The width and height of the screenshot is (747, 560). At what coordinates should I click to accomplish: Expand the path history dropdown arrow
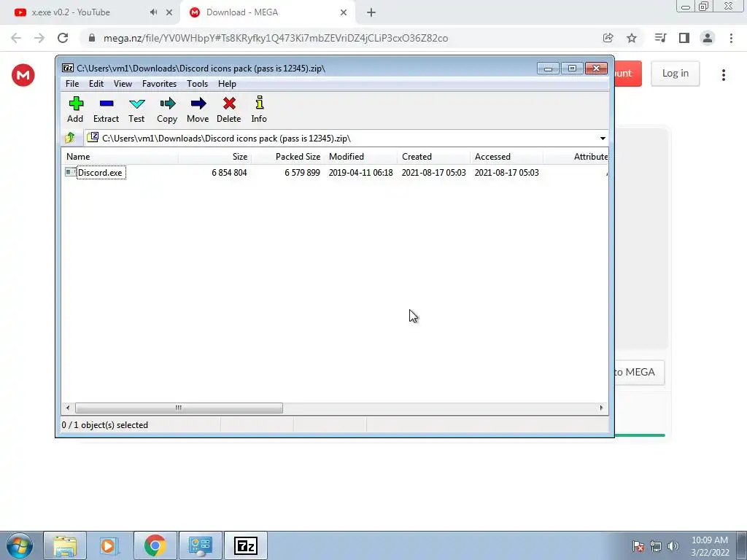603,139
